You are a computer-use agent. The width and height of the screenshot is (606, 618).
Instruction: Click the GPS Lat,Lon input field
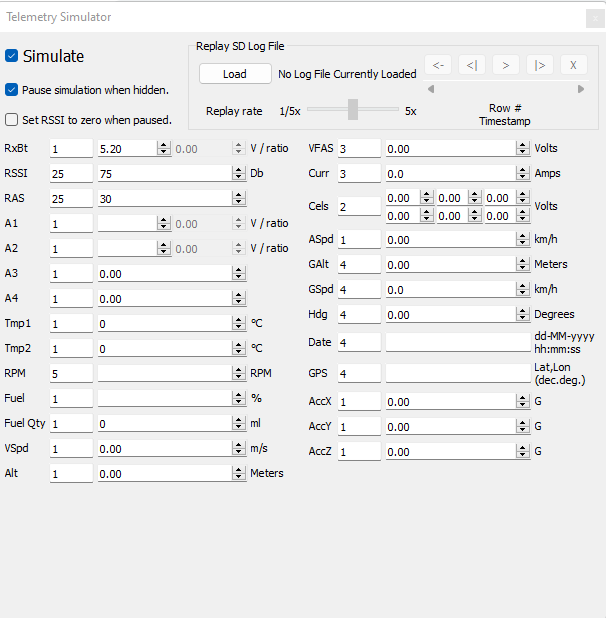[x=458, y=373]
